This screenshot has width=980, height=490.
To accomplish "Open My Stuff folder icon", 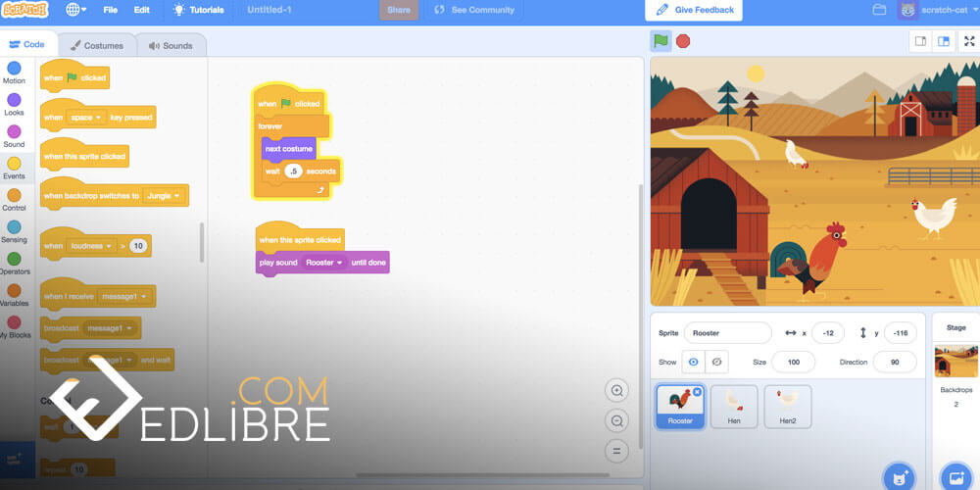I will pos(879,10).
